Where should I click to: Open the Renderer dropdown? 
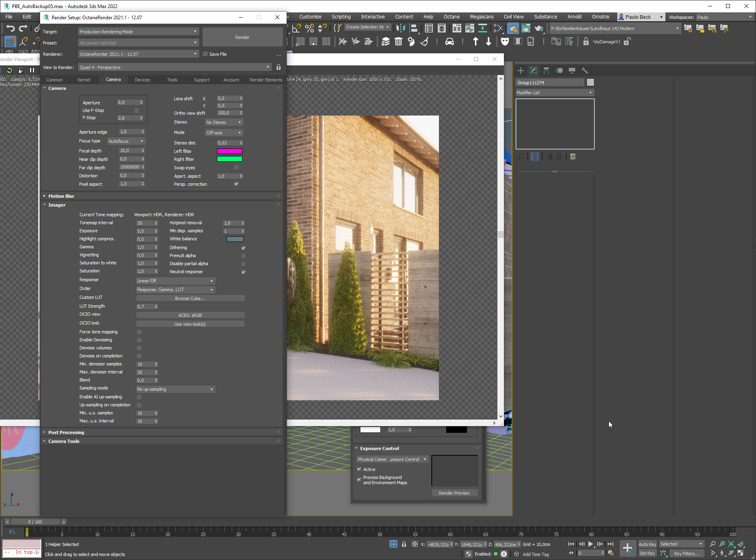coord(138,54)
